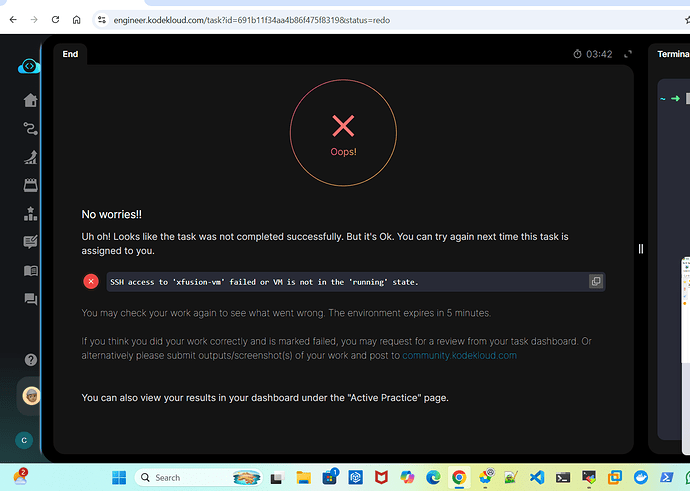Viewport: 690px width, 491px height.
Task: Open the Windows Start menu
Action: tap(119, 477)
